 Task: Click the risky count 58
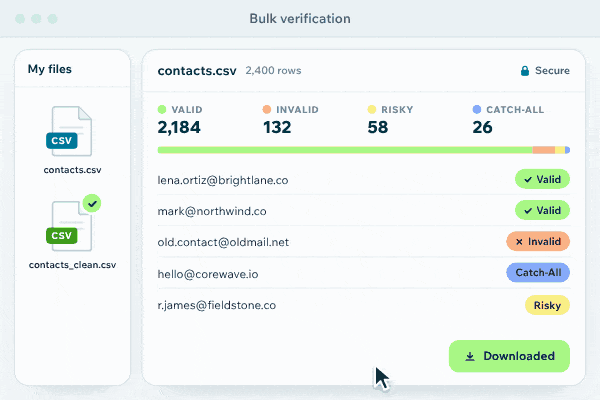(378, 127)
